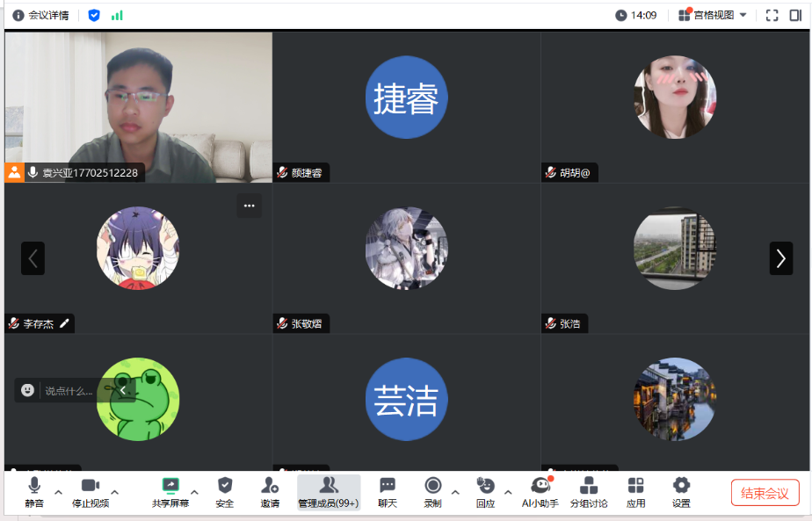Open 会议详情 meeting info

(x=40, y=15)
